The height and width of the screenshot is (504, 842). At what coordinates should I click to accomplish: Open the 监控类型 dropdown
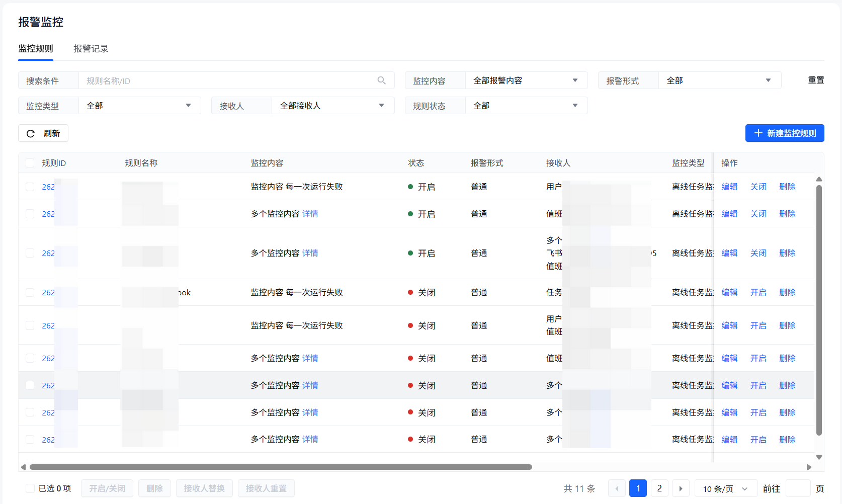tap(139, 106)
